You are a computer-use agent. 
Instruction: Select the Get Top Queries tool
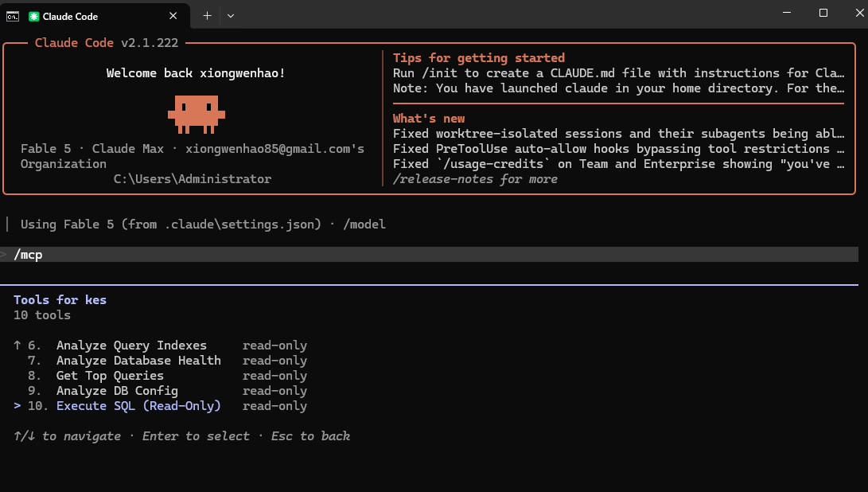point(110,375)
